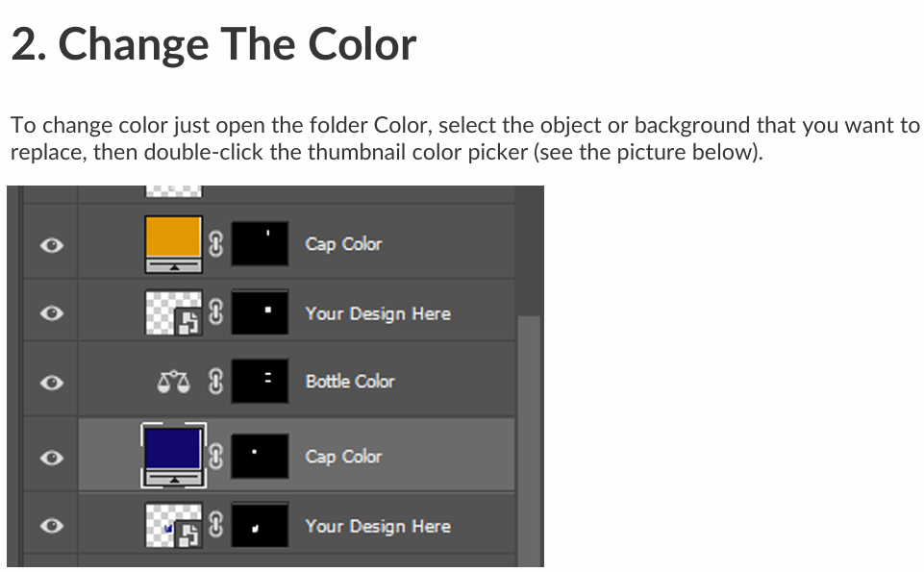The height and width of the screenshot is (572, 924).
Task: Hide the orange Cap Color layer
Action: point(52,244)
